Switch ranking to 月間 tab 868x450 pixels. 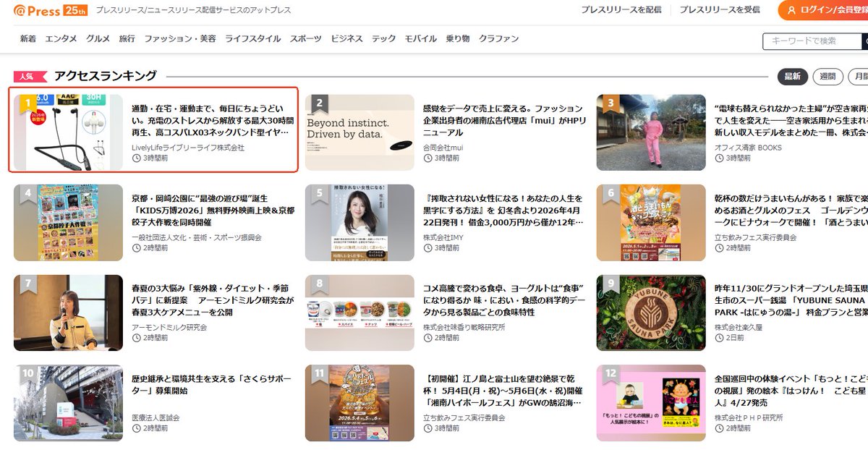pyautogui.click(x=859, y=76)
